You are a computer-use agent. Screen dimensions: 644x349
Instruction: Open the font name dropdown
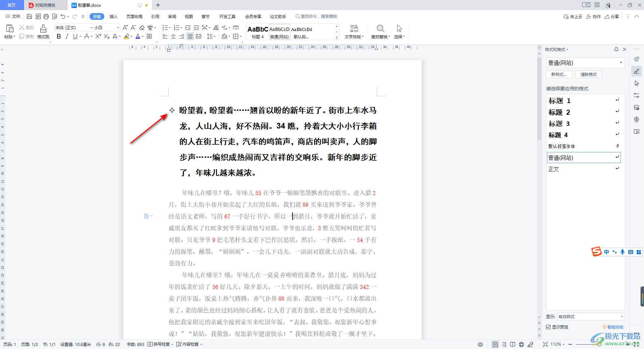click(x=91, y=28)
